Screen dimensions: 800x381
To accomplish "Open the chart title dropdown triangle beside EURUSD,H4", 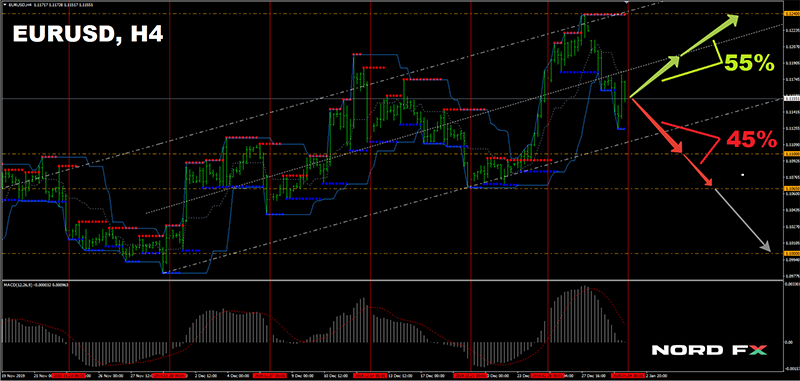I will point(4,4).
